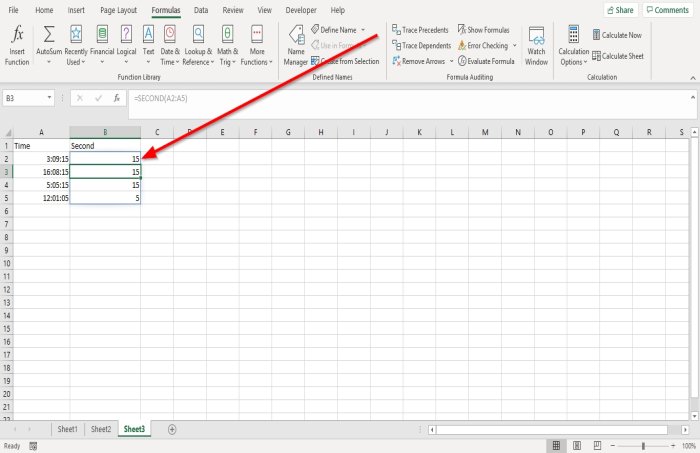This screenshot has height=453, width=700.
Task: Click Error Checking
Action: pyautogui.click(x=483, y=46)
